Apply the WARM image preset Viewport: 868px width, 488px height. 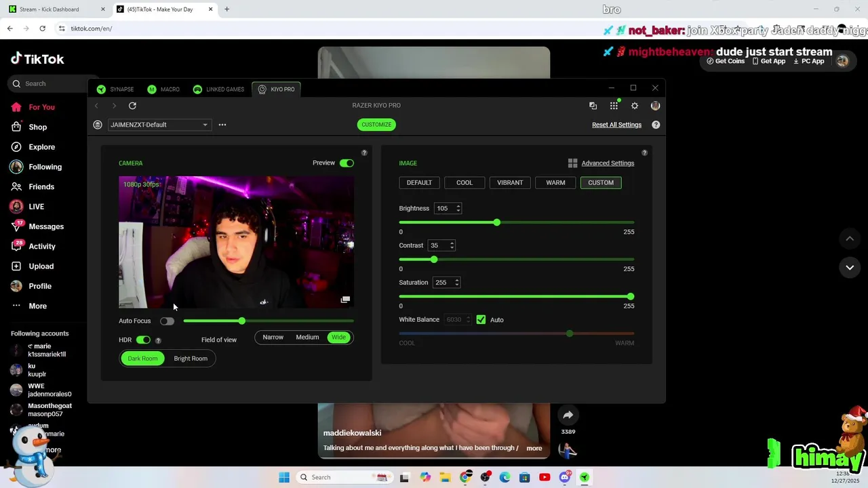pos(555,183)
